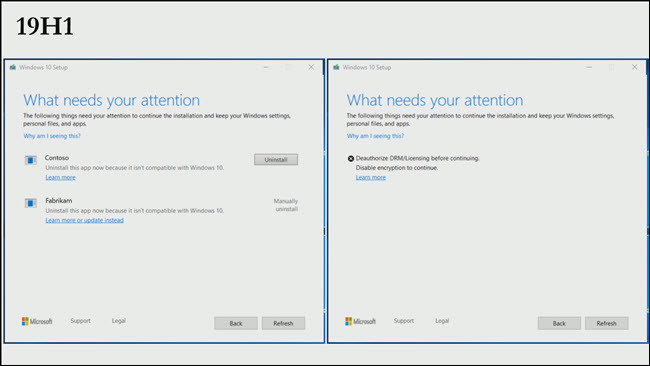Refresh the right setup window
Screen dimensions: 650x366
point(606,323)
